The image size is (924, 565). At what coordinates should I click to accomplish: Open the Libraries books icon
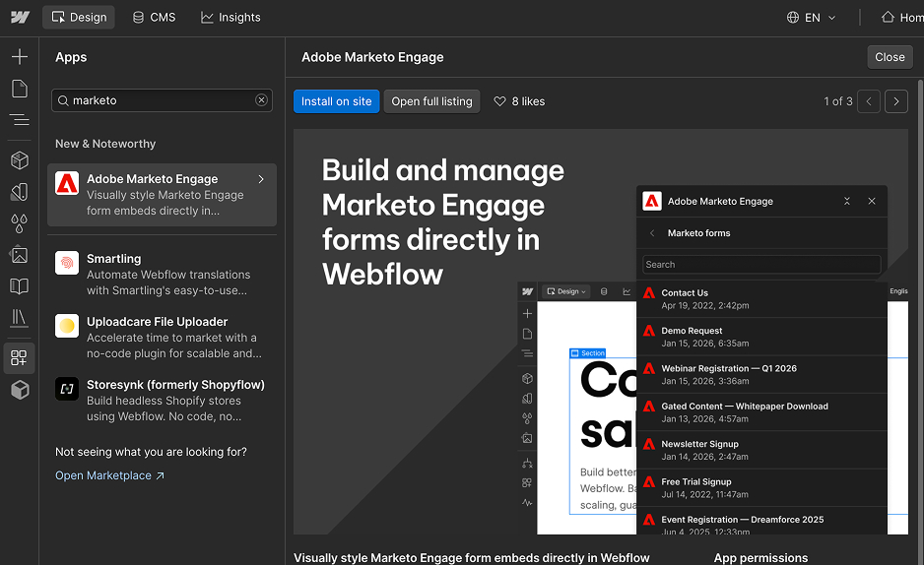[x=20, y=318]
